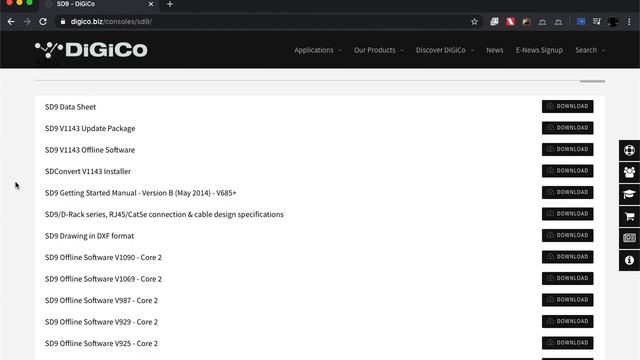Expand the Search dropdown
Screen dimensions: 640x360
[x=590, y=50]
